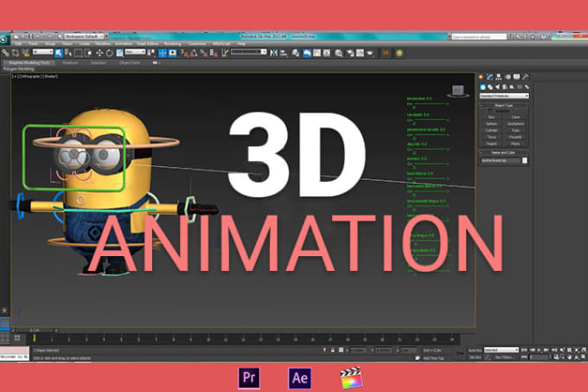The height and width of the screenshot is (392, 588).
Task: Click the Final Cut Pro clapperboard icon
Action: click(x=351, y=378)
